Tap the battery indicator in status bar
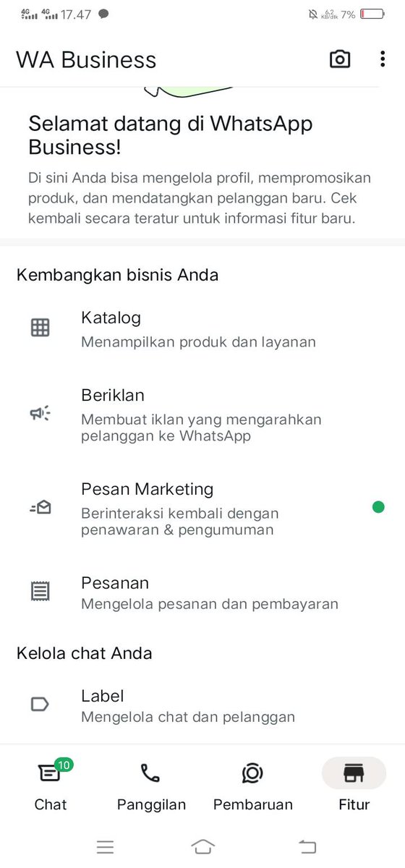 click(372, 14)
